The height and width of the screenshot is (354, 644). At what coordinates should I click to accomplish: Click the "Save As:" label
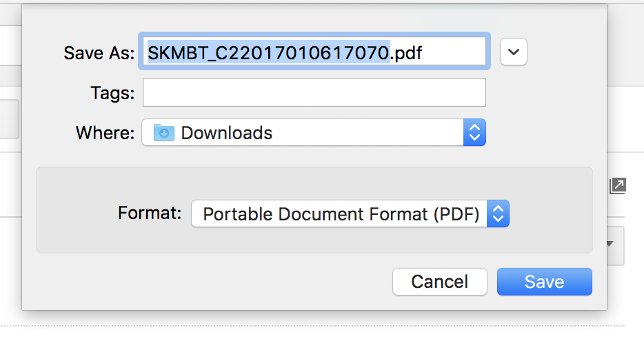tap(99, 53)
